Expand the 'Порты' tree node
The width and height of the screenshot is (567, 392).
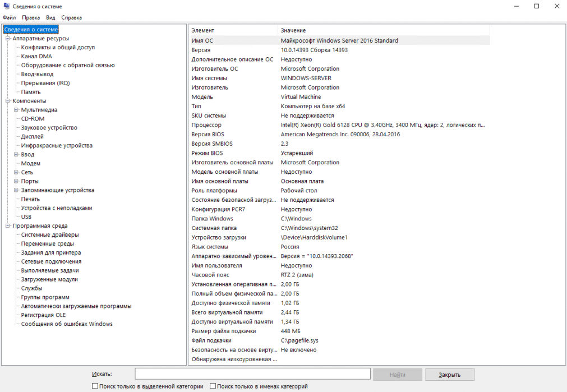(16, 181)
